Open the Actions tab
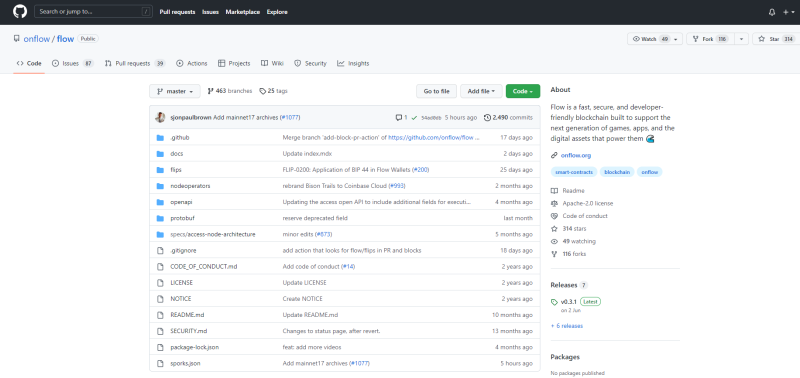Screen dimensions: 800x378 point(192,63)
